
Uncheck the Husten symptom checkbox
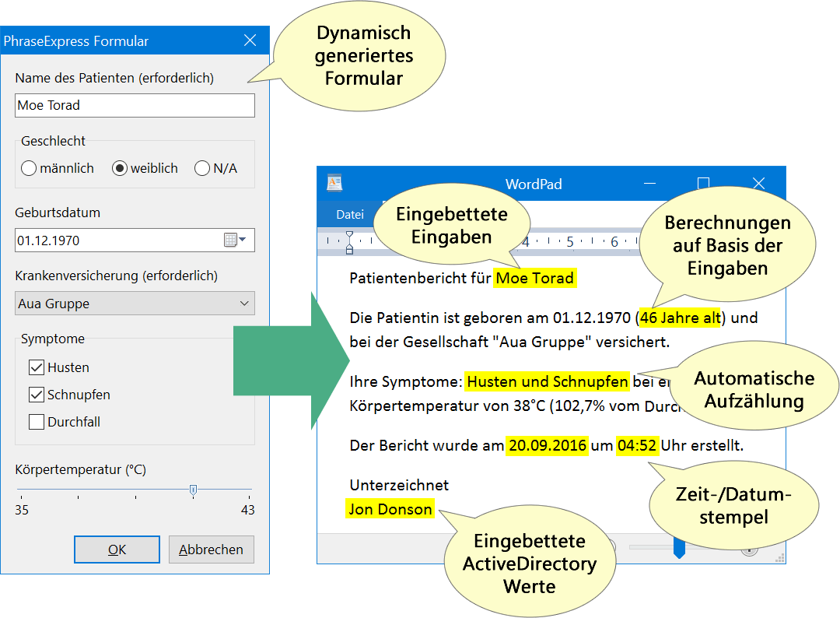37,367
